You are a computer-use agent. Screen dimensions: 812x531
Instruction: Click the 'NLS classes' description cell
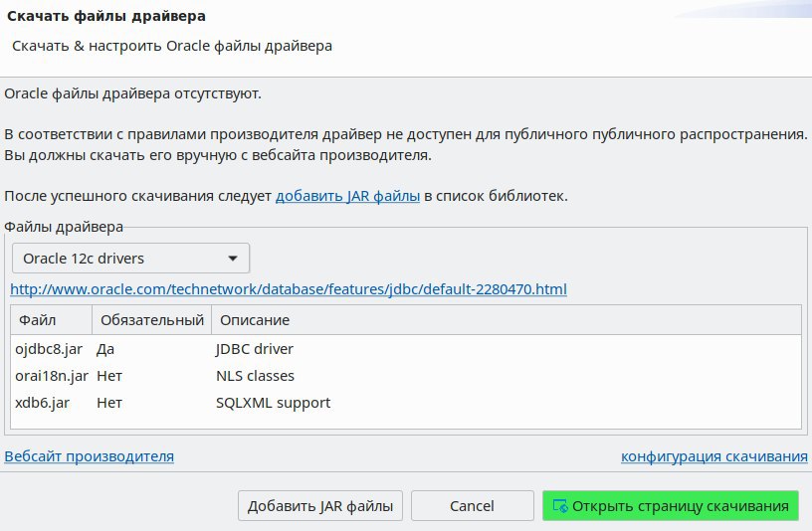click(255, 376)
